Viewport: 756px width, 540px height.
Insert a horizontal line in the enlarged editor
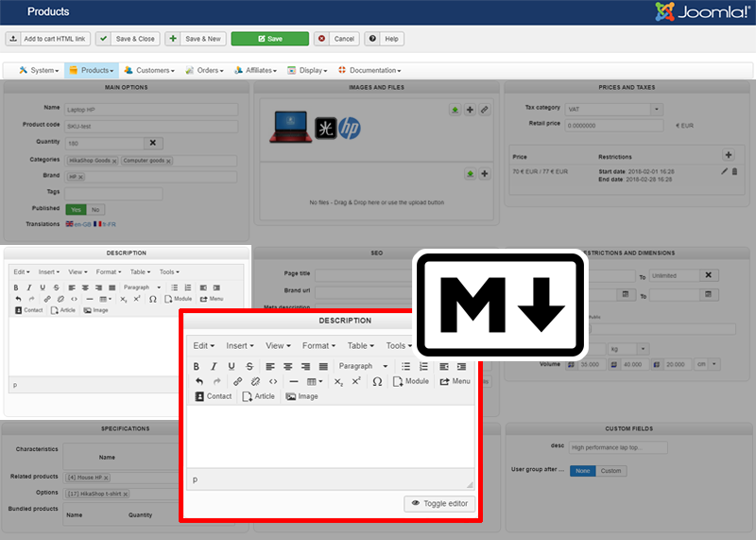294,381
